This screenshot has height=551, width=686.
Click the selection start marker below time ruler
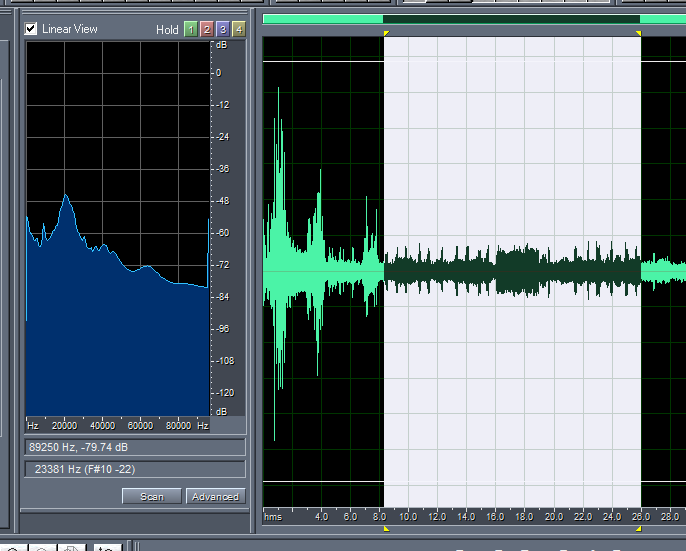click(386, 529)
